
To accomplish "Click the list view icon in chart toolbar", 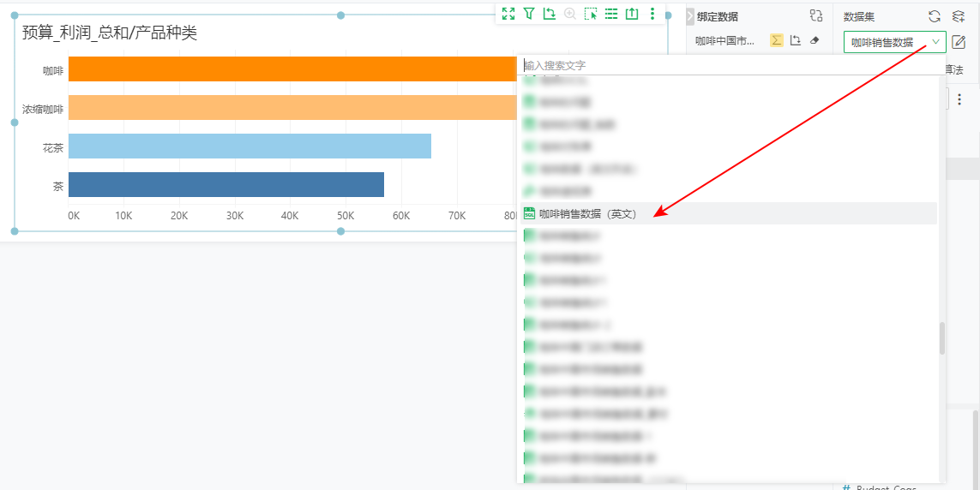I will 611,14.
